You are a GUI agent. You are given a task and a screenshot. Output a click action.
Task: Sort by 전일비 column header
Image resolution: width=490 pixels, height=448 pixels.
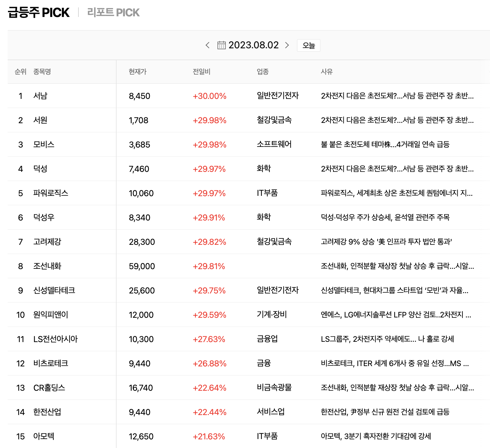coord(201,72)
